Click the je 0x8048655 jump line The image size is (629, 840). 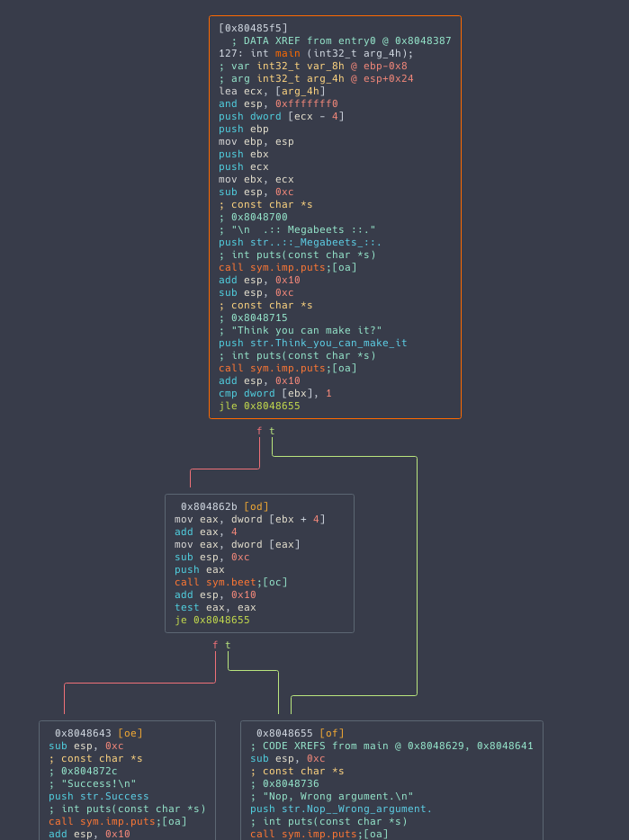click(212, 620)
